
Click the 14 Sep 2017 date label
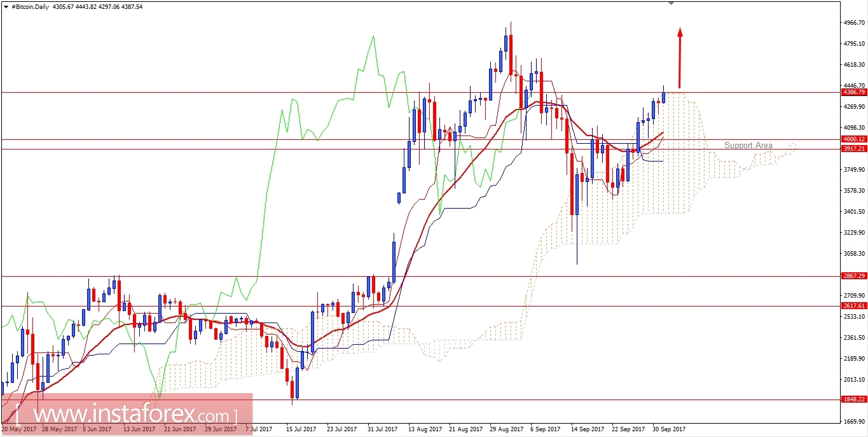click(588, 429)
